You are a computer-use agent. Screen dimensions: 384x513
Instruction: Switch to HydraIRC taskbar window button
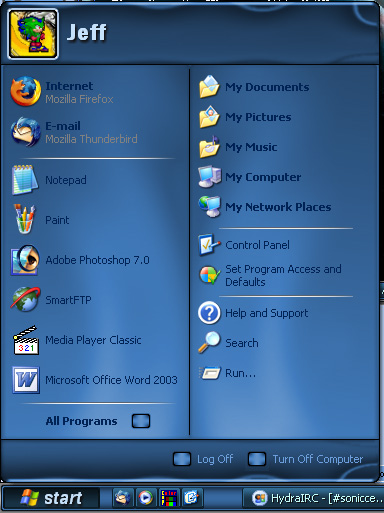tap(313, 498)
